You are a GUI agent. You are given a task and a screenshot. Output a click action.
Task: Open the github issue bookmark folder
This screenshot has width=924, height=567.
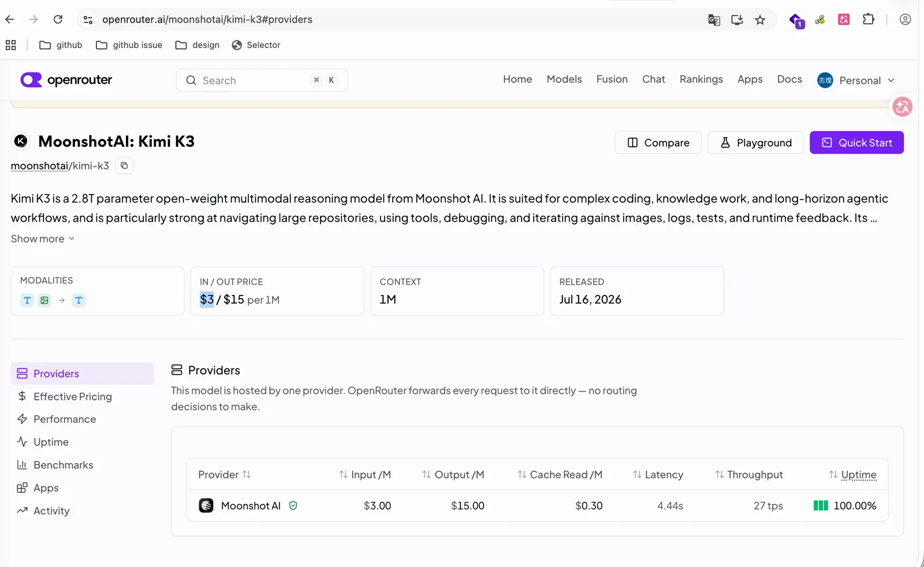(129, 45)
